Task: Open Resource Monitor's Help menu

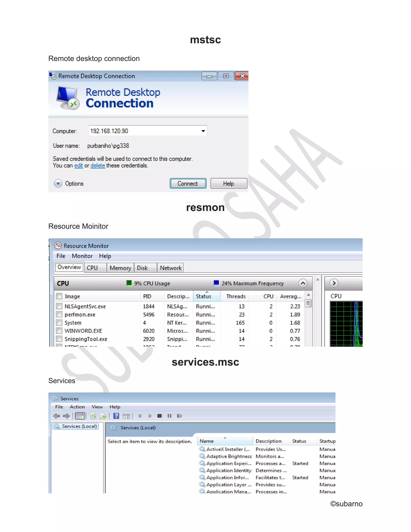Action: tap(105, 256)
